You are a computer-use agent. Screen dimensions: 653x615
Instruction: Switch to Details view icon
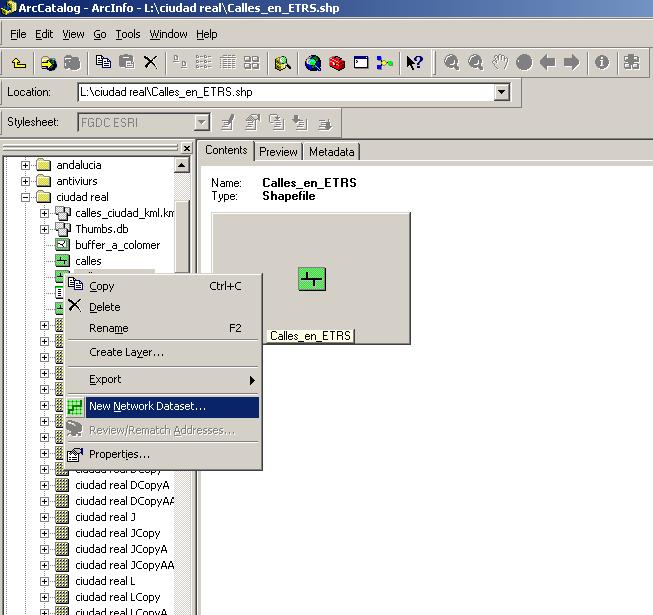tap(227, 62)
